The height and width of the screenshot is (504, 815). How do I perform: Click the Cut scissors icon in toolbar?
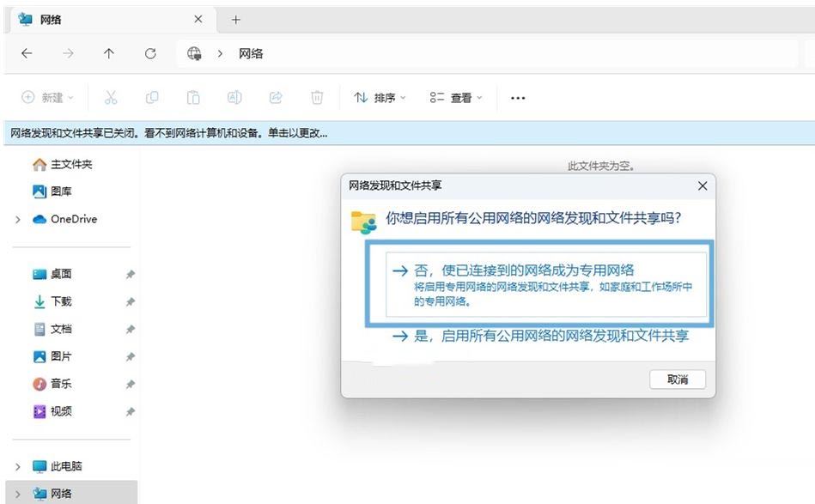coord(111,98)
